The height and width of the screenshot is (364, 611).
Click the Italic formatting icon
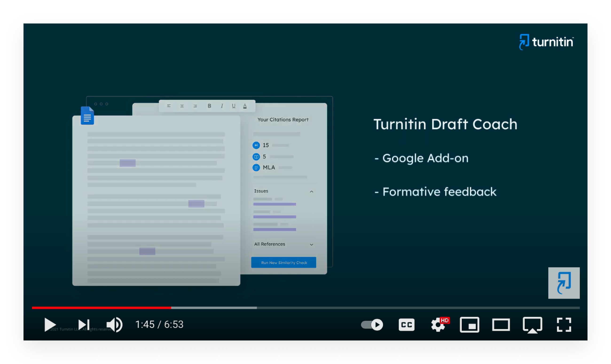coord(222,106)
